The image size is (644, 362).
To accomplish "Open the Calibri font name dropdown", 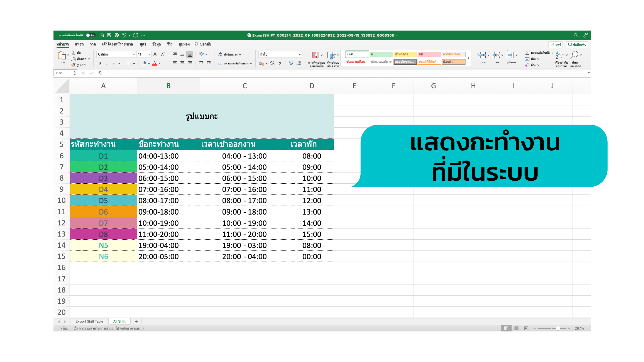I will coord(133,54).
